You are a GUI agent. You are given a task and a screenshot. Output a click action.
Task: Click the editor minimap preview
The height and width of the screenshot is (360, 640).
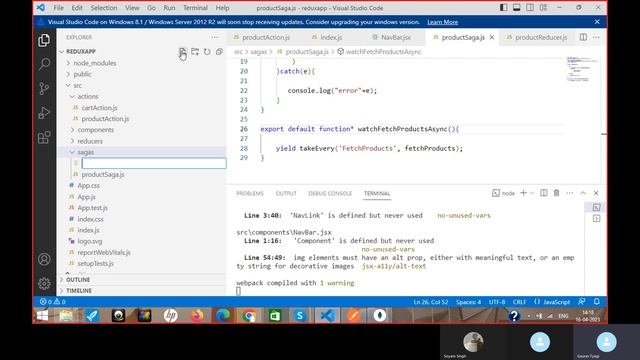[582, 70]
